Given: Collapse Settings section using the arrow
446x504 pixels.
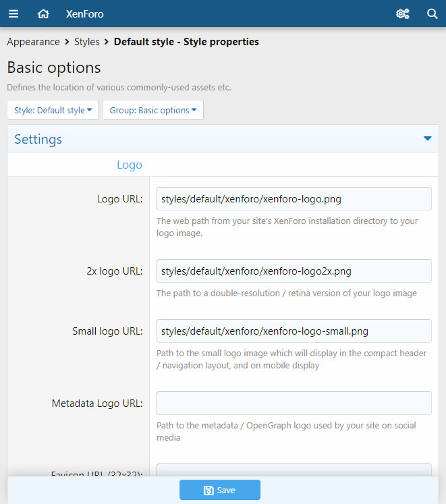Looking at the screenshot, I should (427, 139).
